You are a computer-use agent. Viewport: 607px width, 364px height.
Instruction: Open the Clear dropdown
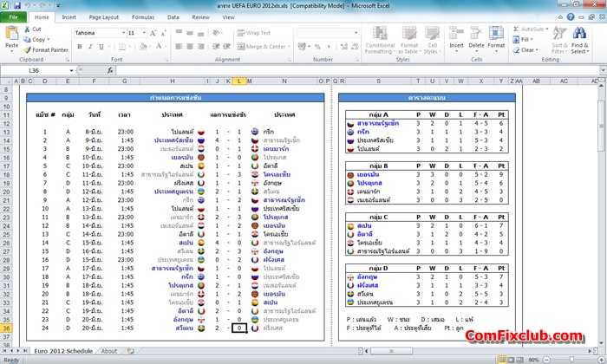(x=525, y=50)
